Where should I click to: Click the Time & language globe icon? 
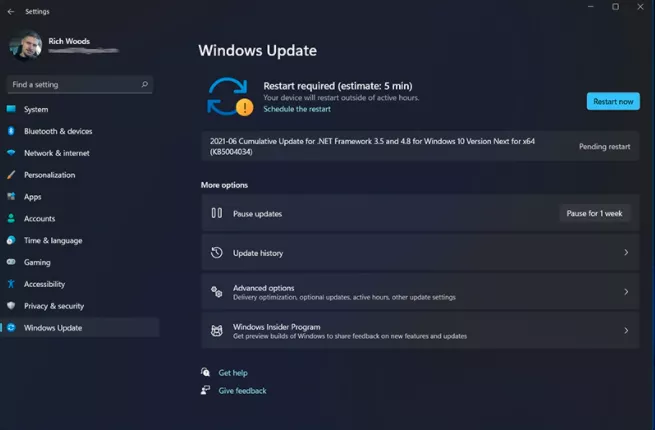click(11, 240)
